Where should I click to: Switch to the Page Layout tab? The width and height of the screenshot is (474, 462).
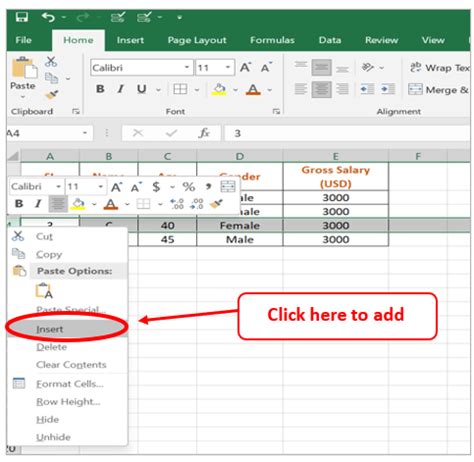pos(197,40)
